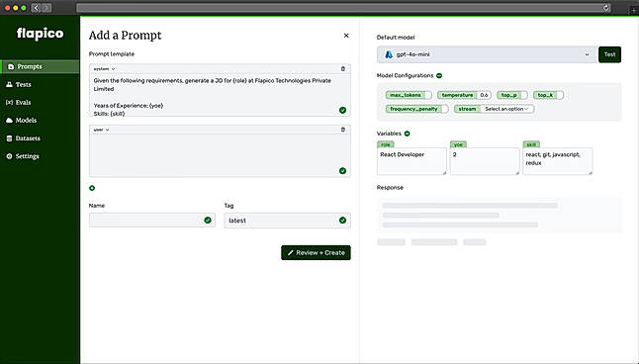Image resolution: width=639 pixels, height=364 pixels.
Task: Click the role variable label tag
Action: 386,144
